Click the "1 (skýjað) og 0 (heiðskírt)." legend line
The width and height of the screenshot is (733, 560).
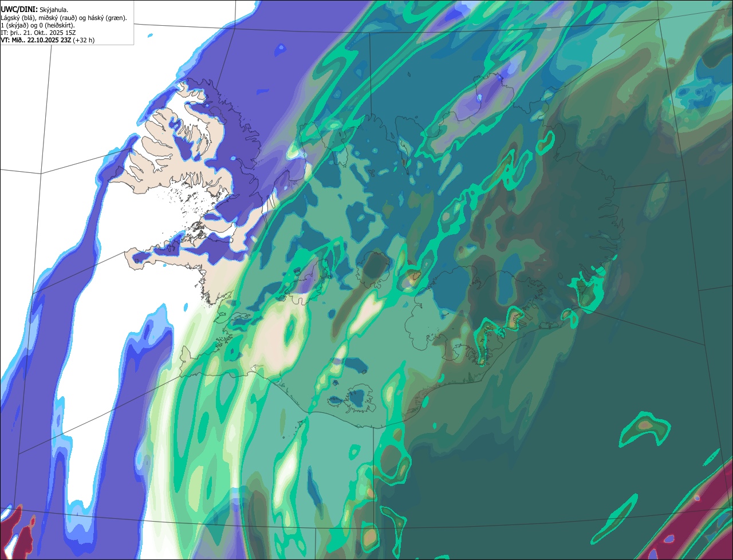pyautogui.click(x=38, y=25)
